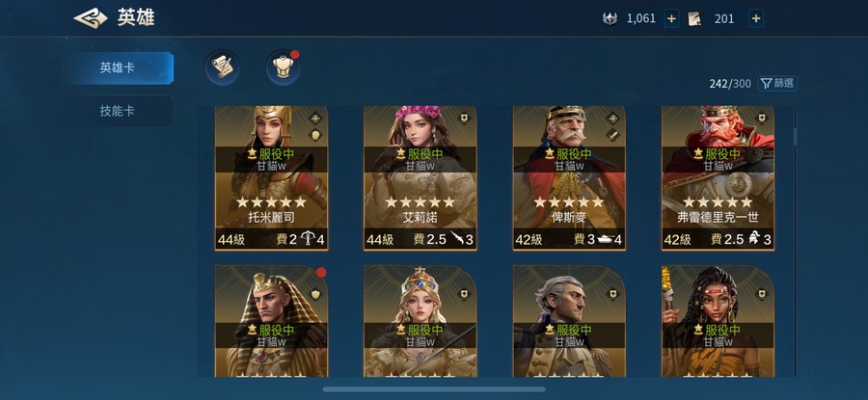Image resolution: width=868 pixels, height=400 pixels.
Task: Open pharaoh hero card with red dot
Action: pos(271,321)
